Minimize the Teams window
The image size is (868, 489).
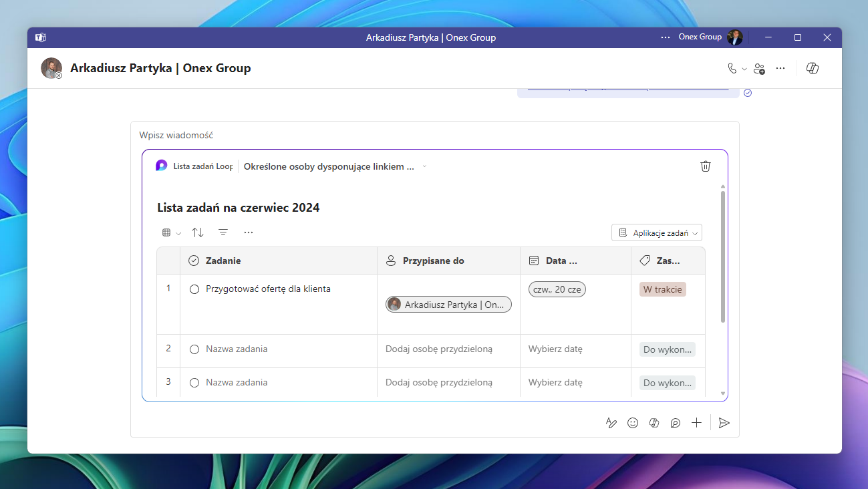click(768, 37)
